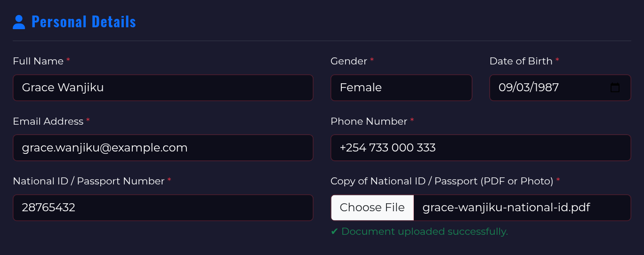Click the National ID / Passport Number field
The height and width of the screenshot is (255, 644).
point(163,207)
